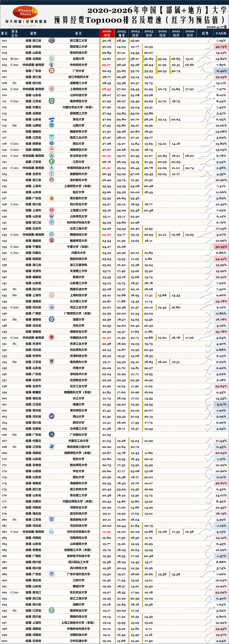Screen dimensions: 229x644
Task: Click the 河北工业大学 school emblem
Action: 52,307
